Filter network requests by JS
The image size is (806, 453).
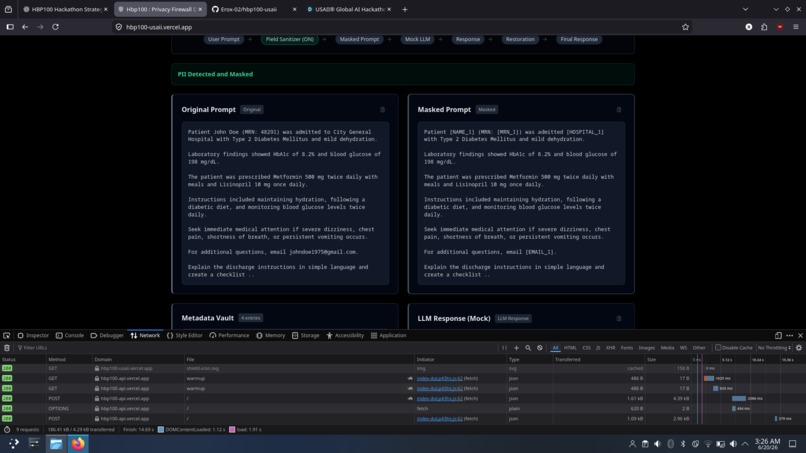pos(598,348)
